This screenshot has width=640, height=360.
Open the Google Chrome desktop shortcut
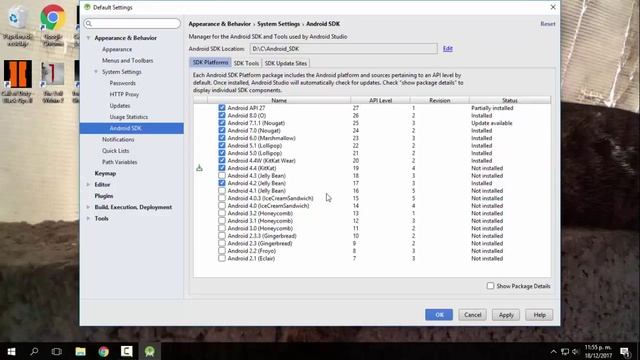coord(53,24)
